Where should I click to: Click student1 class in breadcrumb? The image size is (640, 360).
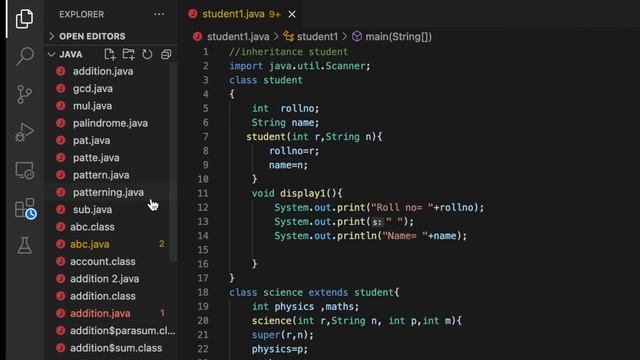click(x=317, y=37)
